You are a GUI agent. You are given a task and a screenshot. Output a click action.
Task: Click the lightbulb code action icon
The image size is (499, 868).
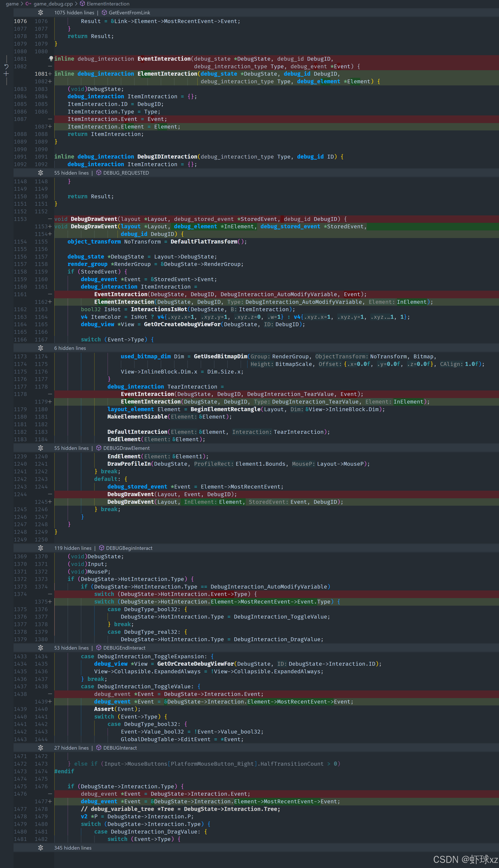click(51, 59)
